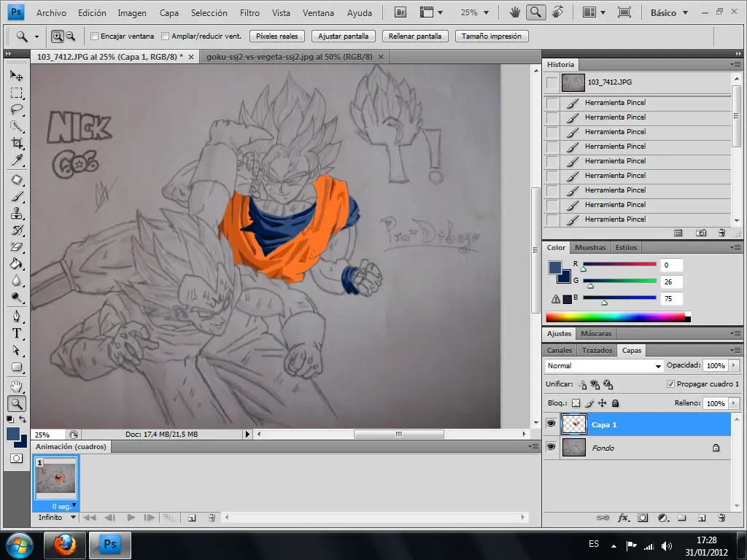
Task: Select the Magic Wand tool
Action: pyautogui.click(x=16, y=126)
